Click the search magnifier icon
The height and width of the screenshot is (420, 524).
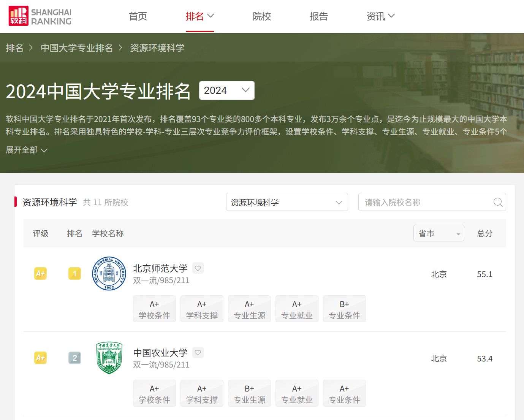point(498,202)
